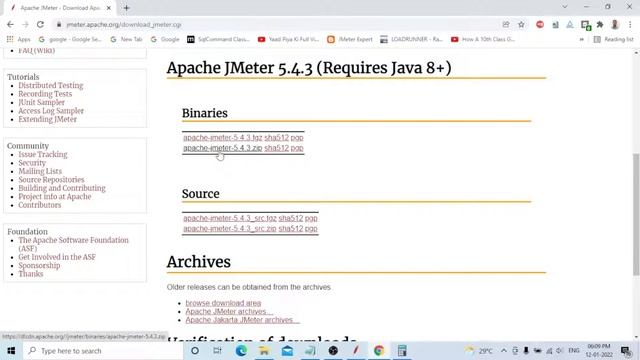640x360 pixels.
Task: Open the JMeter Expert bookmark
Action: pos(350,39)
